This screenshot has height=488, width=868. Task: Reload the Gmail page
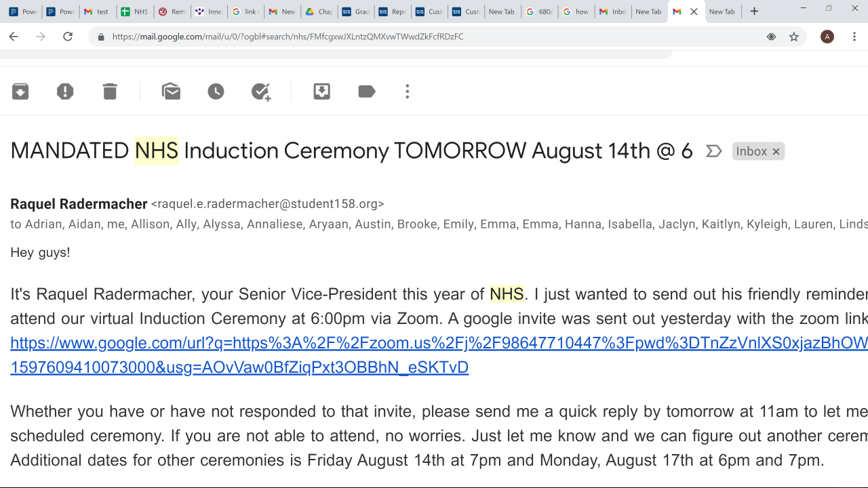pyautogui.click(x=67, y=37)
